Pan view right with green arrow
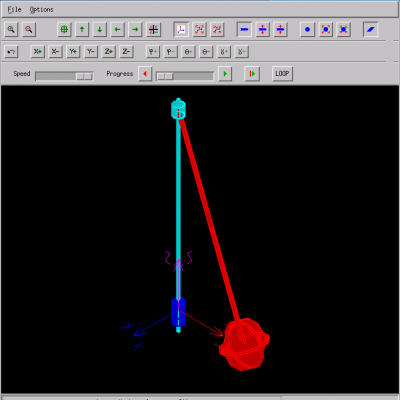The width and height of the screenshot is (400, 400). coord(135,30)
